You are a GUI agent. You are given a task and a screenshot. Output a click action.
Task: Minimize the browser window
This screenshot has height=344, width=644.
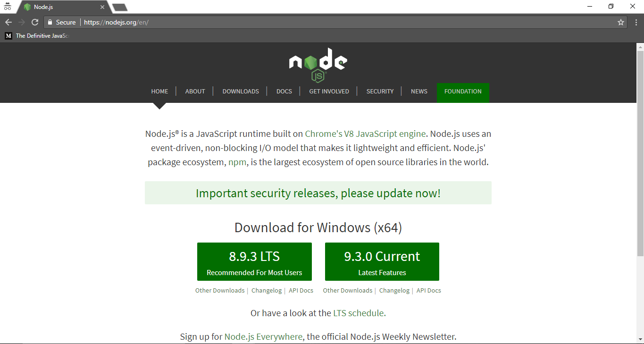(x=590, y=7)
